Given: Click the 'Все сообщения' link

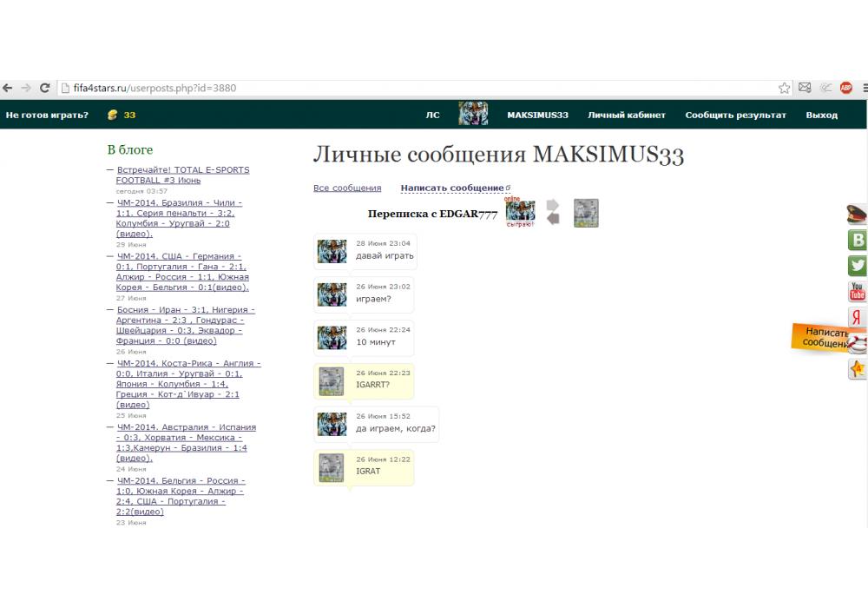Looking at the screenshot, I should point(347,188).
